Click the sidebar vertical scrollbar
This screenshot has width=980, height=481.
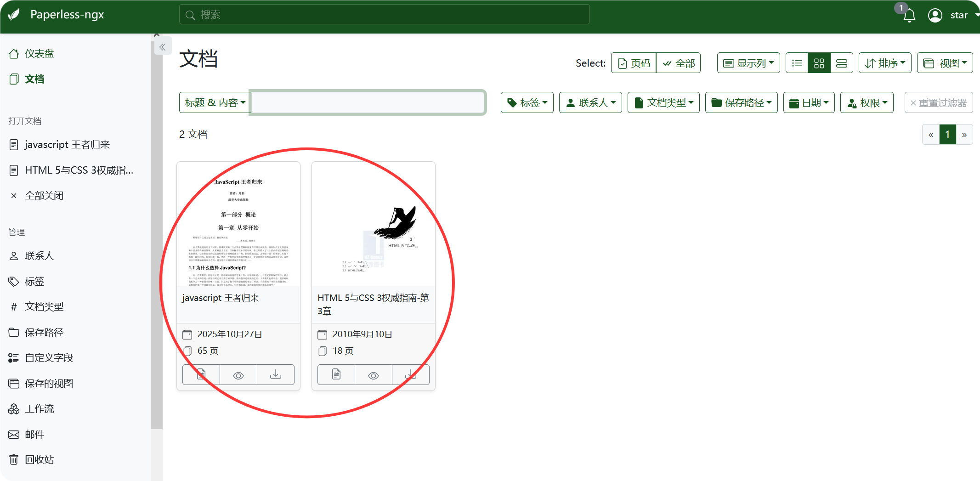(x=157, y=230)
